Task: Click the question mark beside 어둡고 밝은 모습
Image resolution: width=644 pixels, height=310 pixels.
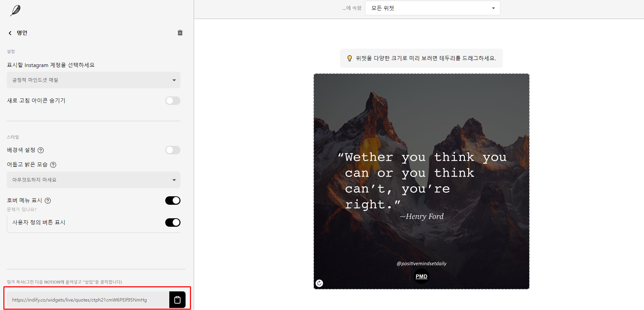Action: [x=53, y=165]
